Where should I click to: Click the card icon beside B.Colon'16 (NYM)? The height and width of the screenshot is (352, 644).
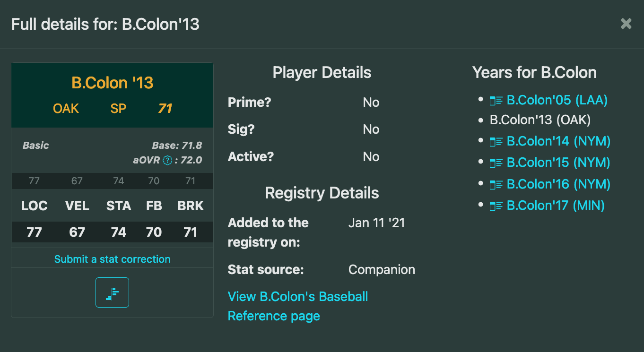[x=496, y=184]
